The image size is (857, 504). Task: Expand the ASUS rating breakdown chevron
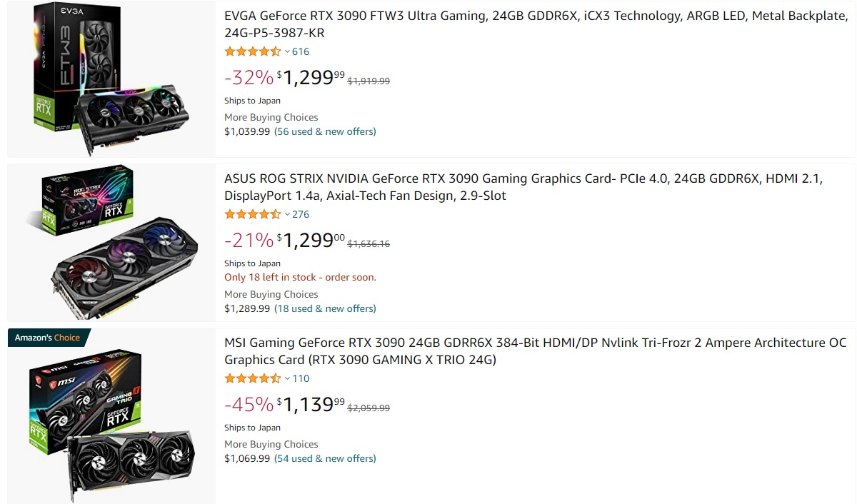point(287,214)
